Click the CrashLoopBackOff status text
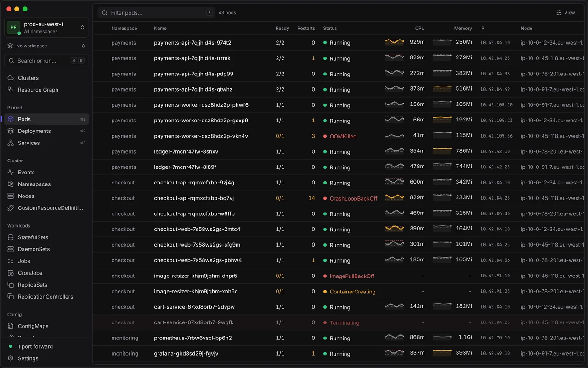The height and width of the screenshot is (368, 588). 353,198
